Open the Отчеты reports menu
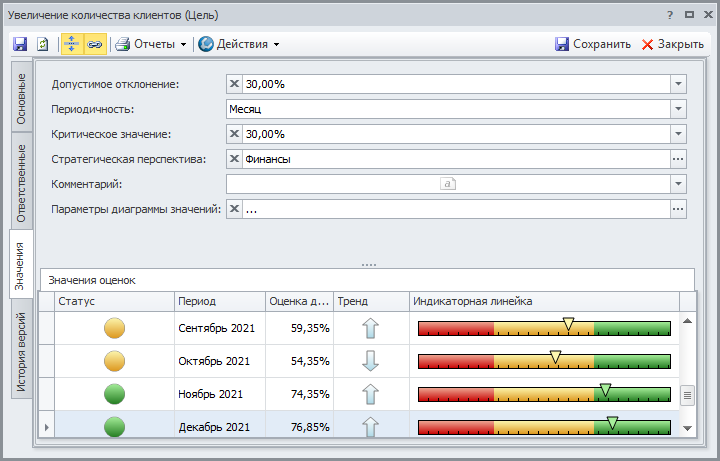This screenshot has width=720, height=461. 152,44
